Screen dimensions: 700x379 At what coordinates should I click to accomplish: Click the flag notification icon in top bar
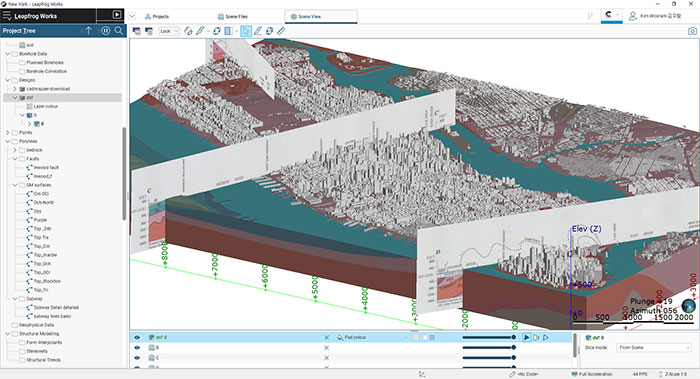pyautogui.click(x=590, y=16)
